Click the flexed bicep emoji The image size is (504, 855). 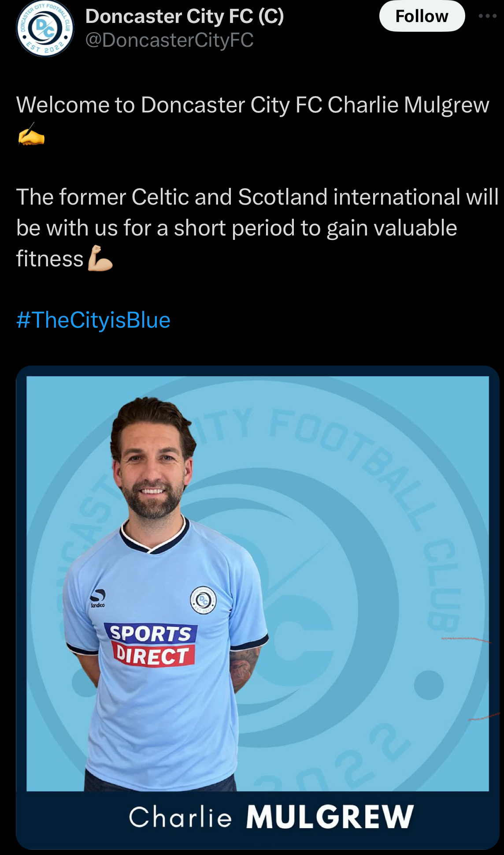click(100, 258)
